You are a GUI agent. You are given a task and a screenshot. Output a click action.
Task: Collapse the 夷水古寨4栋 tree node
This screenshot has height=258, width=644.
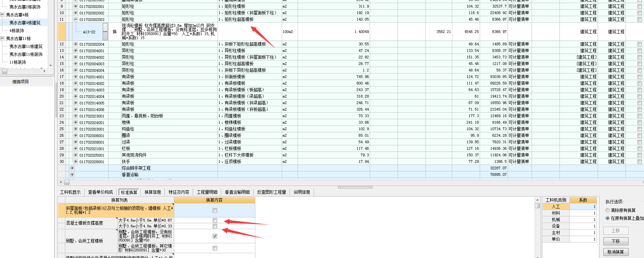[x=2, y=15]
